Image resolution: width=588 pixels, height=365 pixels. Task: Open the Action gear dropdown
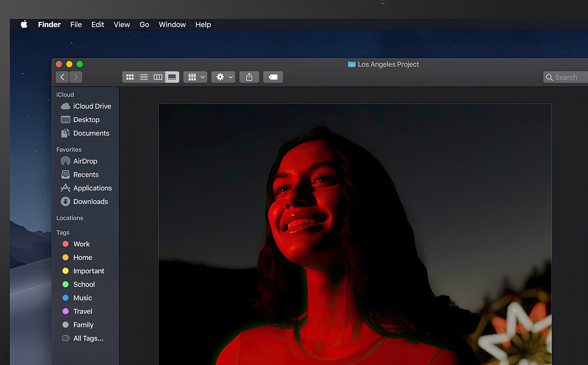[223, 77]
